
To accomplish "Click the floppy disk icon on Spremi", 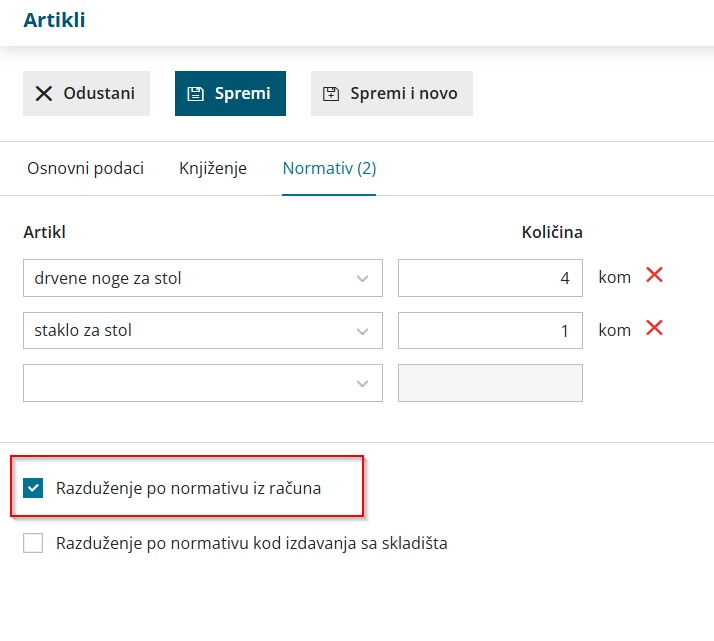I will [x=195, y=94].
